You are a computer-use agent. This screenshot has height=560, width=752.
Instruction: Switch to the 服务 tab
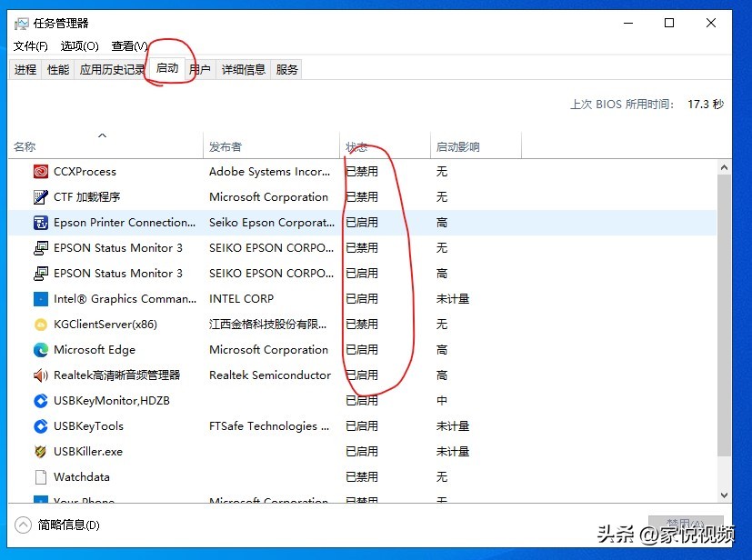coord(287,69)
